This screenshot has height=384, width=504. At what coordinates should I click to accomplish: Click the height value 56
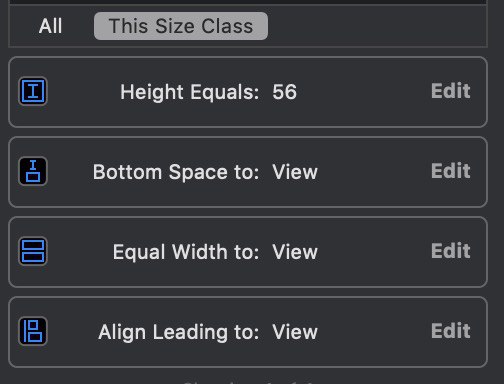(284, 92)
